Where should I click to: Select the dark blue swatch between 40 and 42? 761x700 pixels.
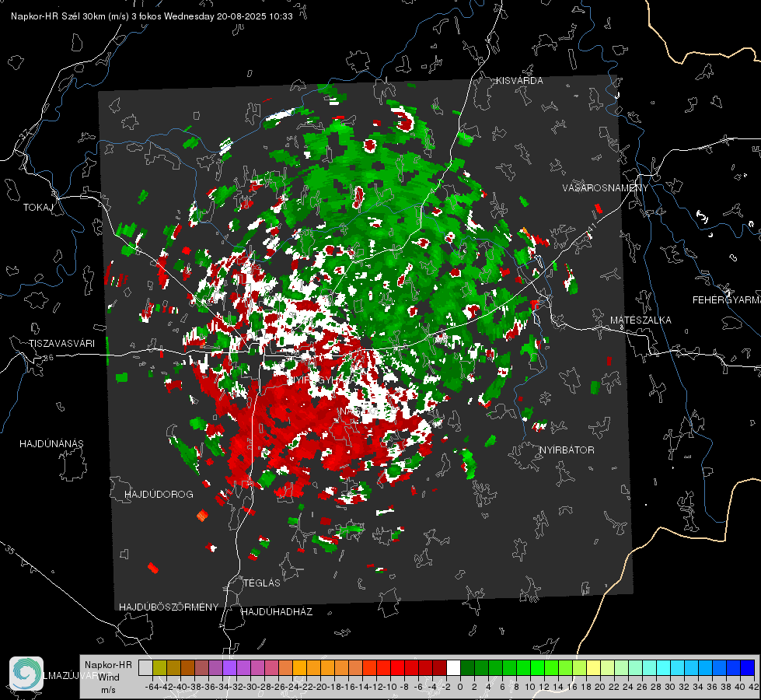click(747, 667)
